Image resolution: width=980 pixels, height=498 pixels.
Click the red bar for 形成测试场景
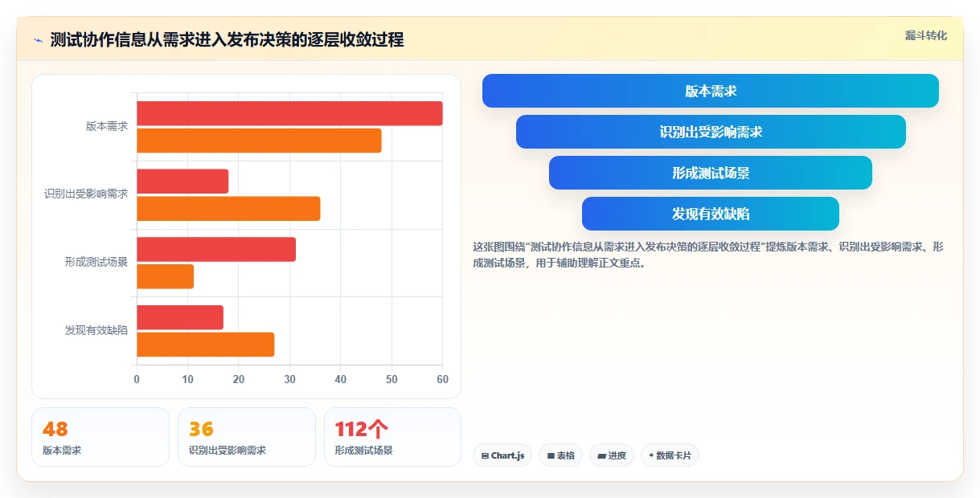click(216, 249)
